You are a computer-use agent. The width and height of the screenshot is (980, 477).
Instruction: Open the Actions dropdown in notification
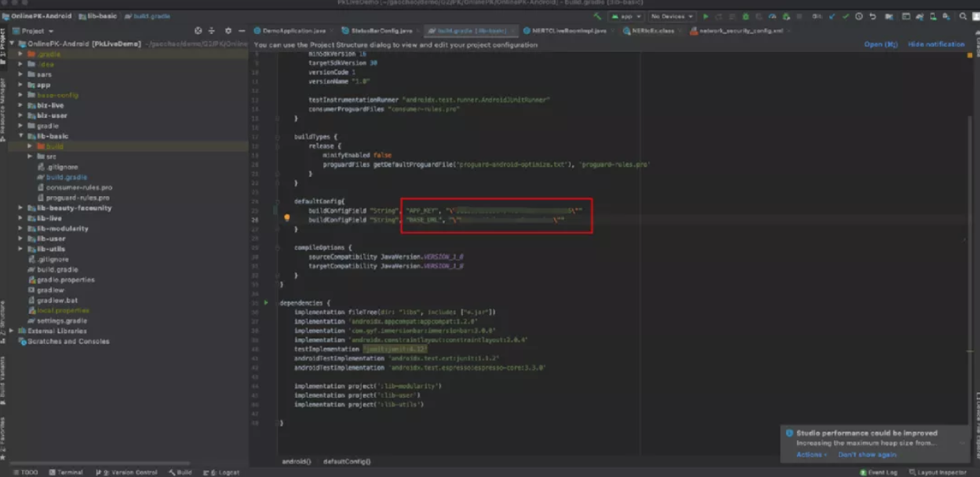811,455
